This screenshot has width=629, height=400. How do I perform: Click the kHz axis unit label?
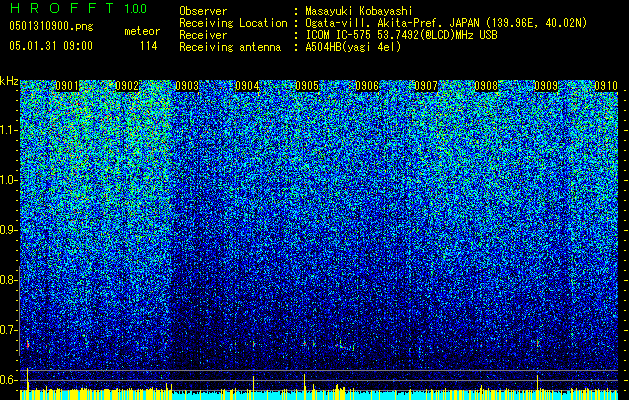(x=9, y=81)
